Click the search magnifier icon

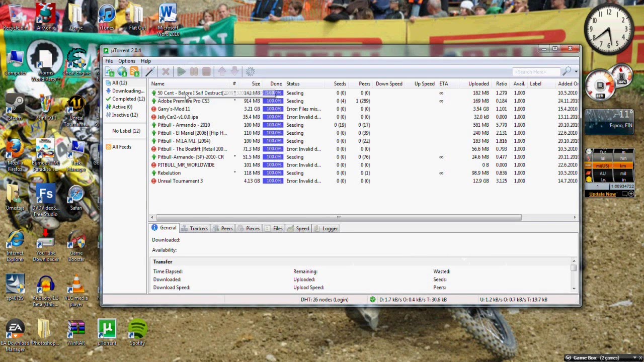[567, 71]
